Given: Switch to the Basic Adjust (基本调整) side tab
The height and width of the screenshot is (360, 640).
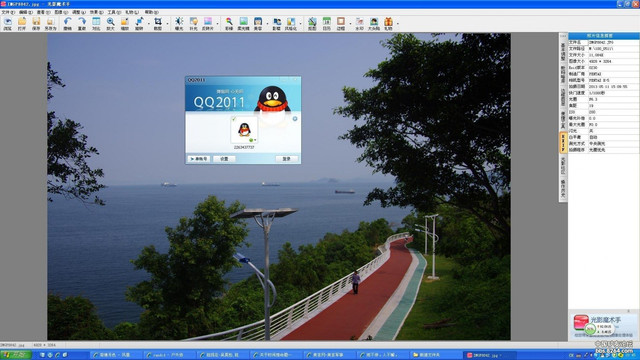Looking at the screenshot, I should (x=563, y=51).
